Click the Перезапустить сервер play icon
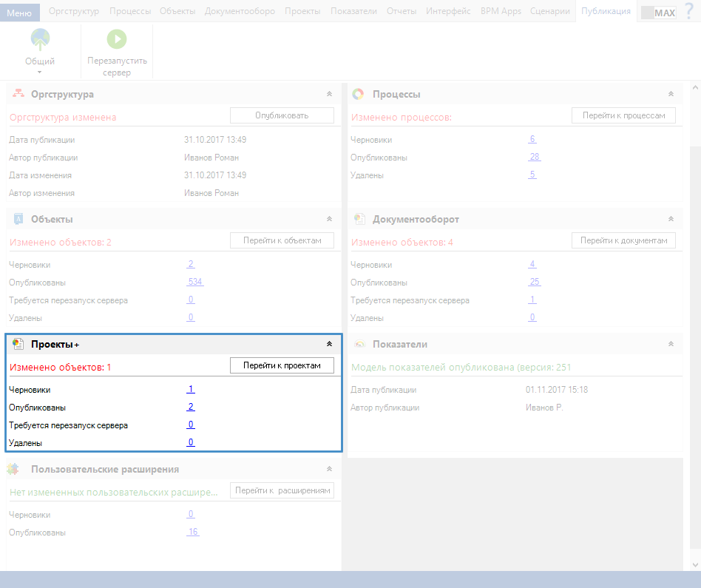The image size is (701, 588). pos(117,39)
